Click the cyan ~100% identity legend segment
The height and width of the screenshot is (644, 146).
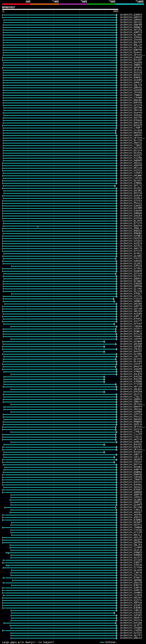pyautogui.click(x=130, y=4)
